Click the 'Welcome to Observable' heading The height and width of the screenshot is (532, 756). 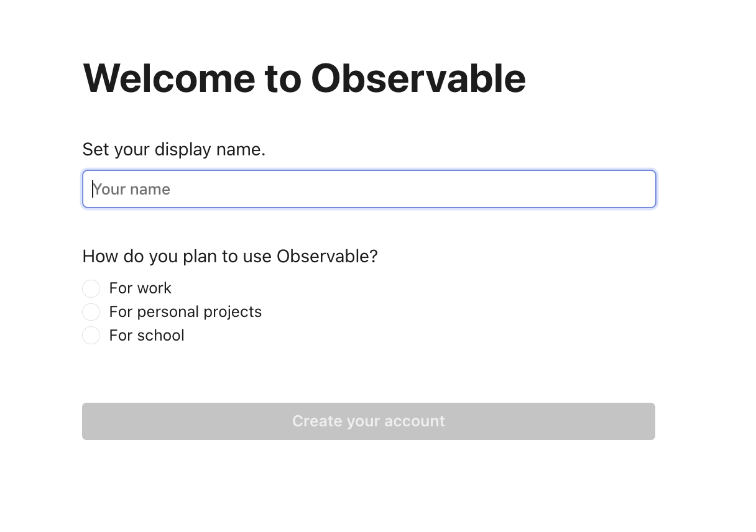[x=304, y=78]
